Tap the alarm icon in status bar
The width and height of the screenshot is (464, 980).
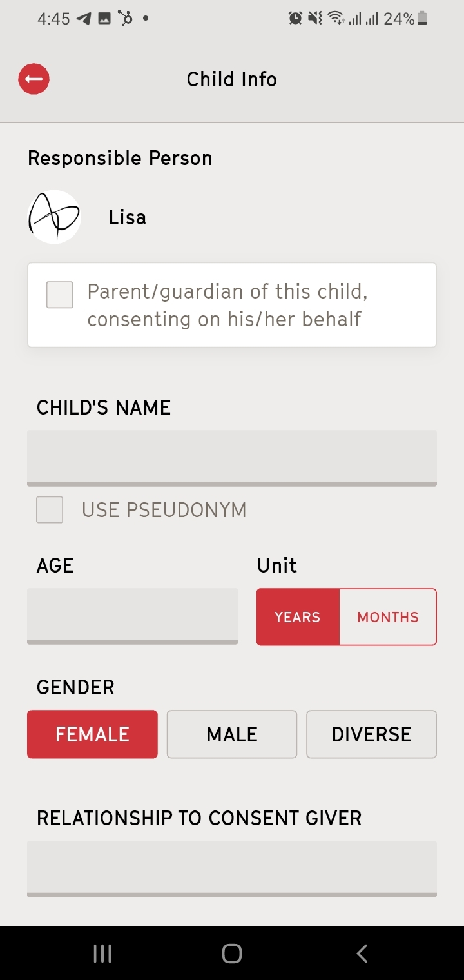(296, 19)
